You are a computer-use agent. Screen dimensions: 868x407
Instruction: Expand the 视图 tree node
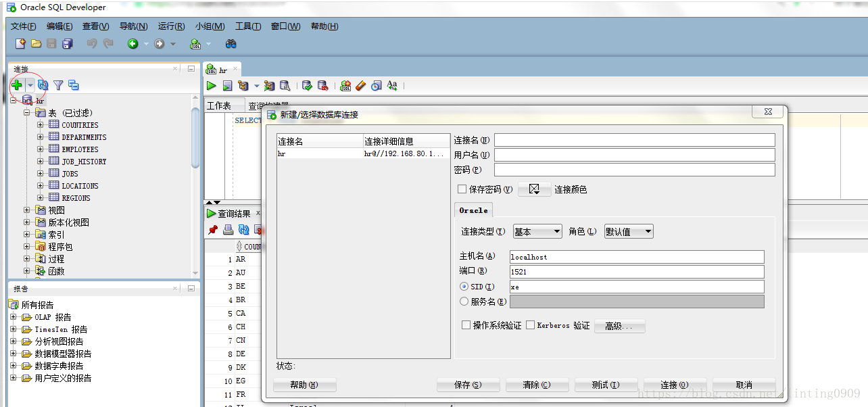[27, 210]
